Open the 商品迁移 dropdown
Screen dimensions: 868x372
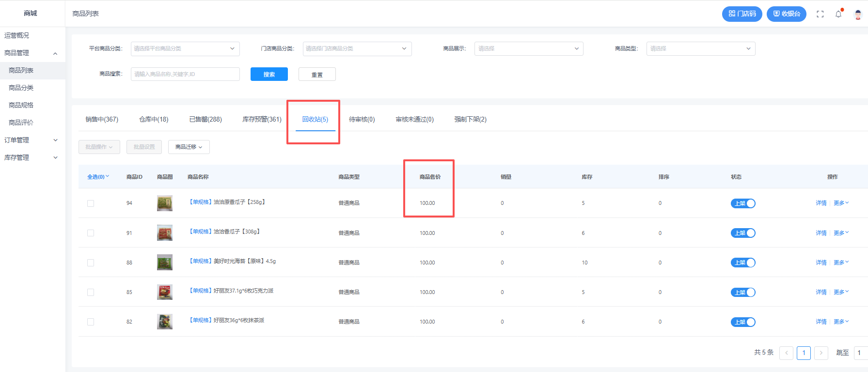coord(189,147)
